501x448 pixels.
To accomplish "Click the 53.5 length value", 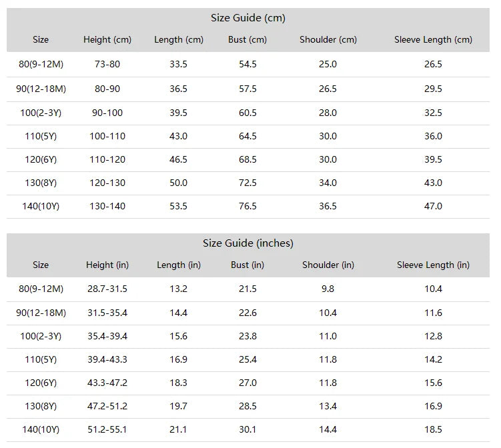I will click(x=178, y=206).
